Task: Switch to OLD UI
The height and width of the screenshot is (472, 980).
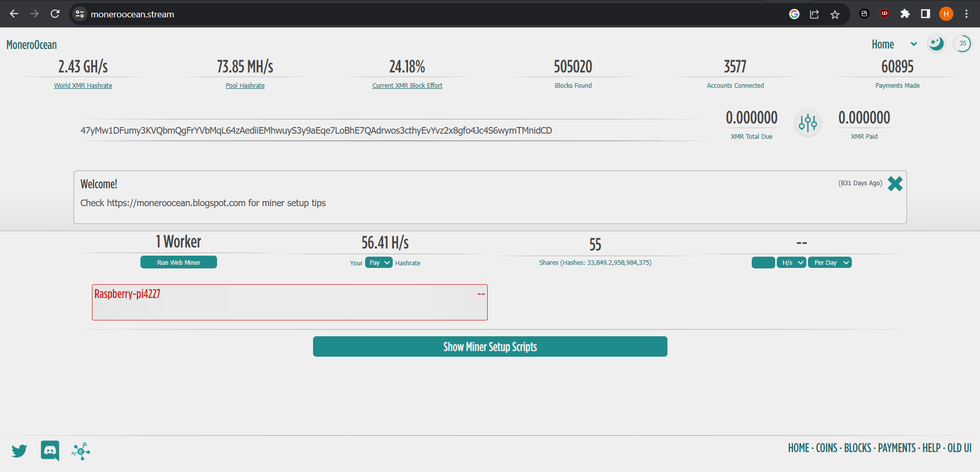Action: point(960,448)
